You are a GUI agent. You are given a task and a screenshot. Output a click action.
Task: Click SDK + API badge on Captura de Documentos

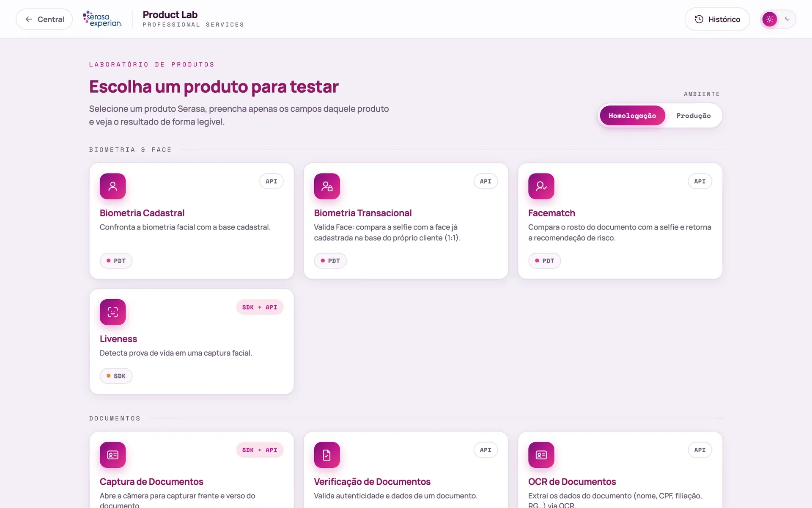[x=260, y=450]
